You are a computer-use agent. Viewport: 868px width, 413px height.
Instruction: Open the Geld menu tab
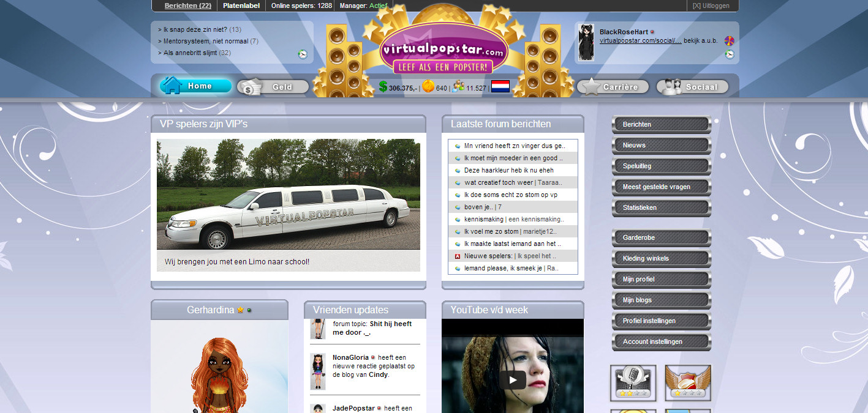pyautogui.click(x=273, y=87)
